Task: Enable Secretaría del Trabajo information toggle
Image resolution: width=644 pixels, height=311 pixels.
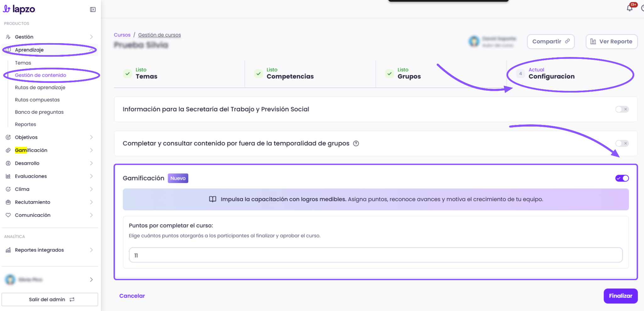Action: coord(622,109)
